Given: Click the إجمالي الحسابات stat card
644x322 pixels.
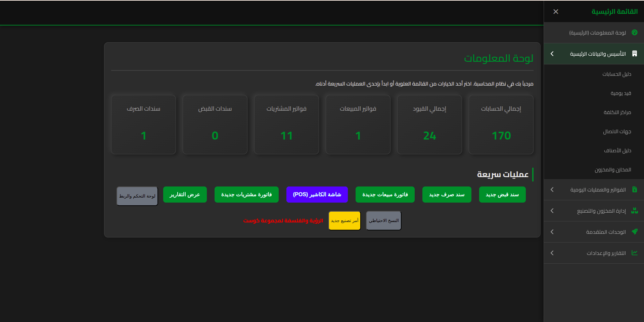Looking at the screenshot, I should point(501,124).
